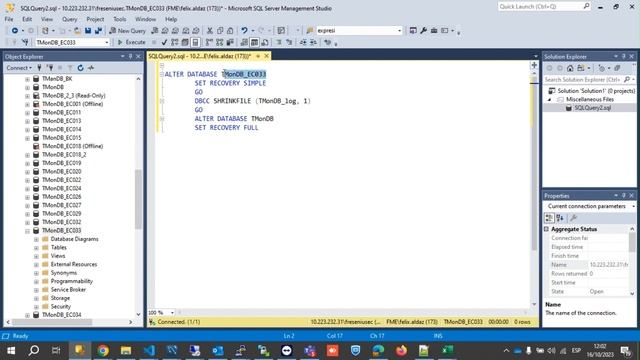Expand the Security folder node
Viewport: 640px width, 360px height.
36,307
